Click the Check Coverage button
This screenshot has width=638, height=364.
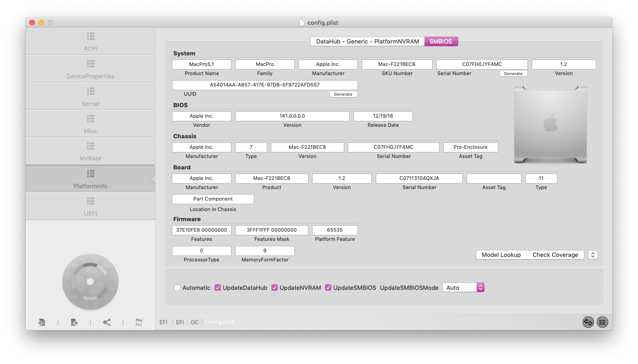coord(555,255)
